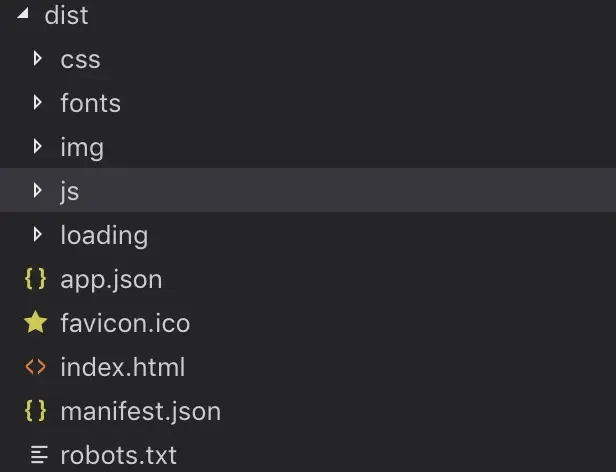Image resolution: width=616 pixels, height=472 pixels.
Task: Select the dist root folder label
Action: tap(66, 15)
